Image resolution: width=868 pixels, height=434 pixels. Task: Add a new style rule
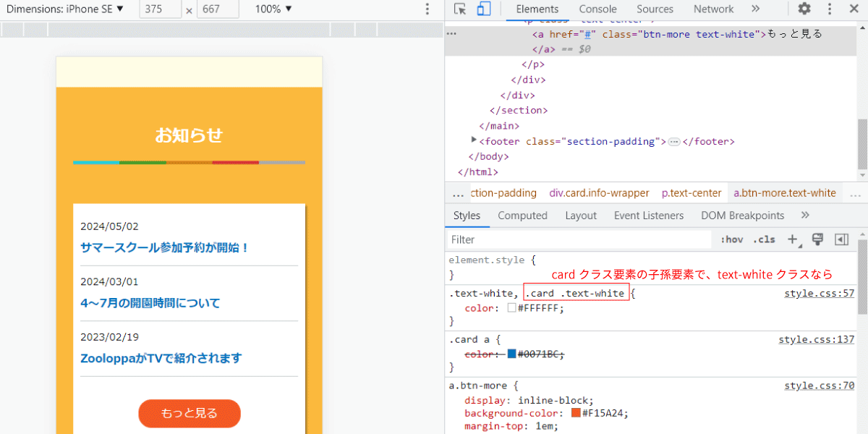(793, 239)
